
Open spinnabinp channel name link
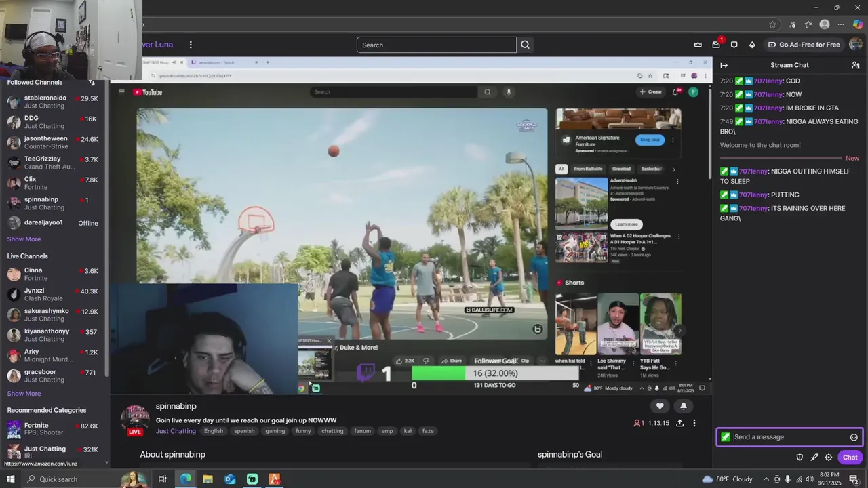click(x=176, y=406)
